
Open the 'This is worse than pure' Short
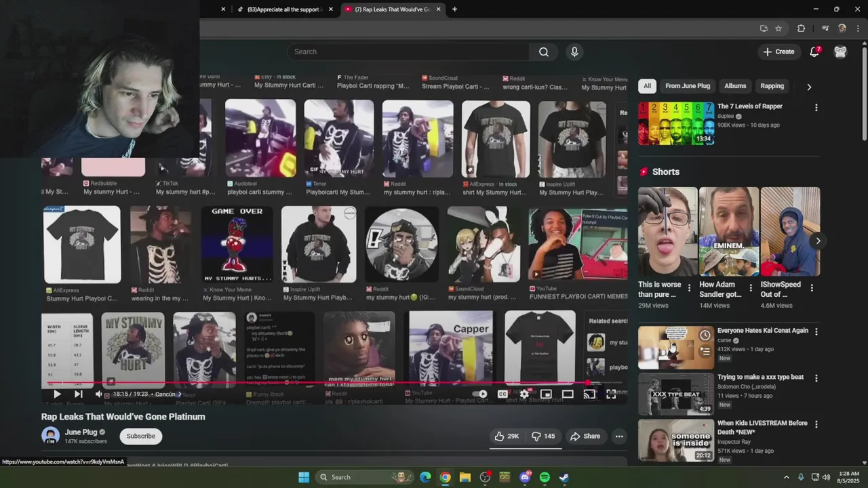668,232
